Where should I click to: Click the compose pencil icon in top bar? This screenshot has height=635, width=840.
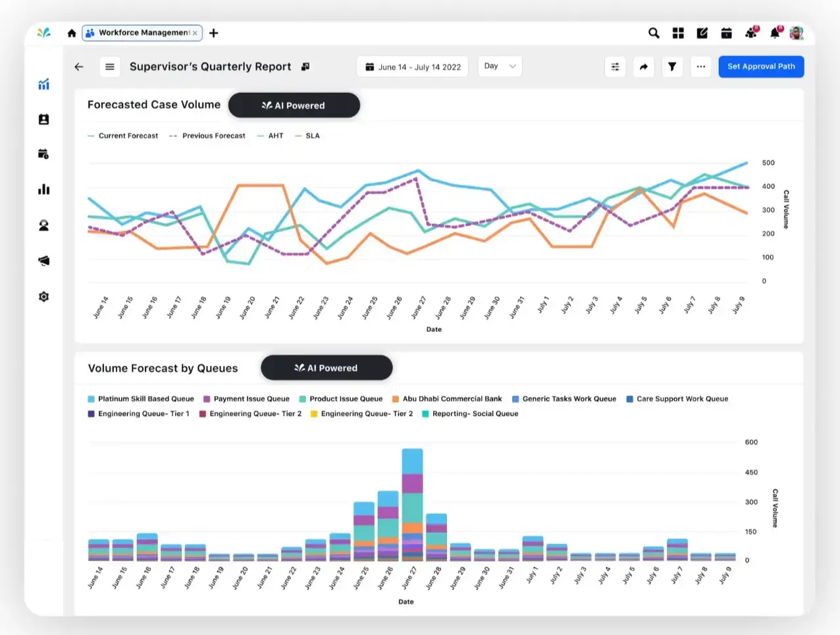(702, 33)
